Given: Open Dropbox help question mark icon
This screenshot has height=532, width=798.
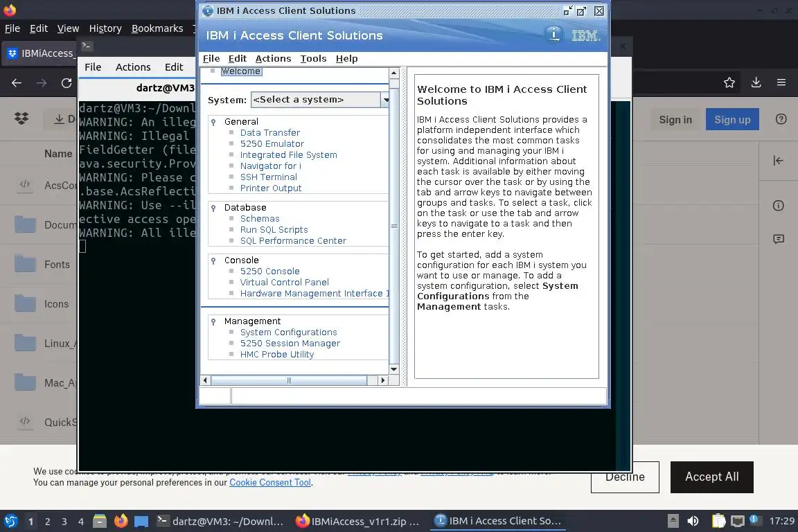Looking at the screenshot, I should click(781, 119).
